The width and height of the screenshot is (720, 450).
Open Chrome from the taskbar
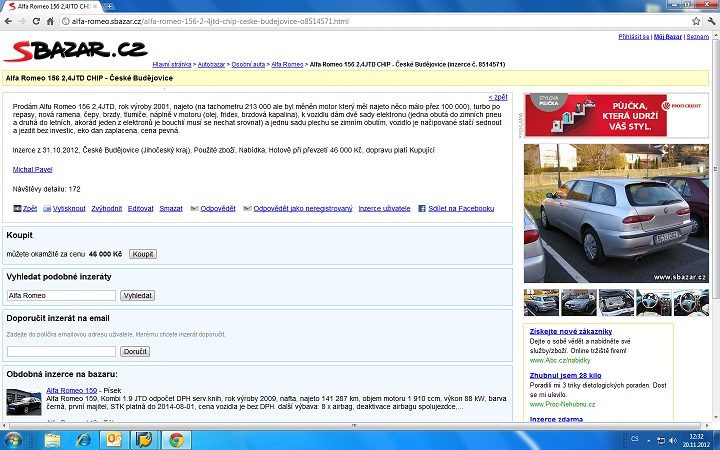click(x=175, y=439)
